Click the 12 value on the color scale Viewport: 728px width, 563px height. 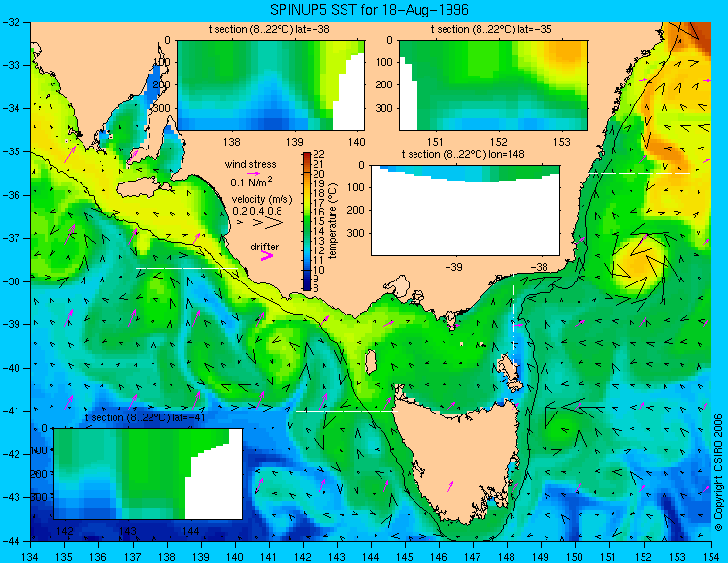click(319, 251)
